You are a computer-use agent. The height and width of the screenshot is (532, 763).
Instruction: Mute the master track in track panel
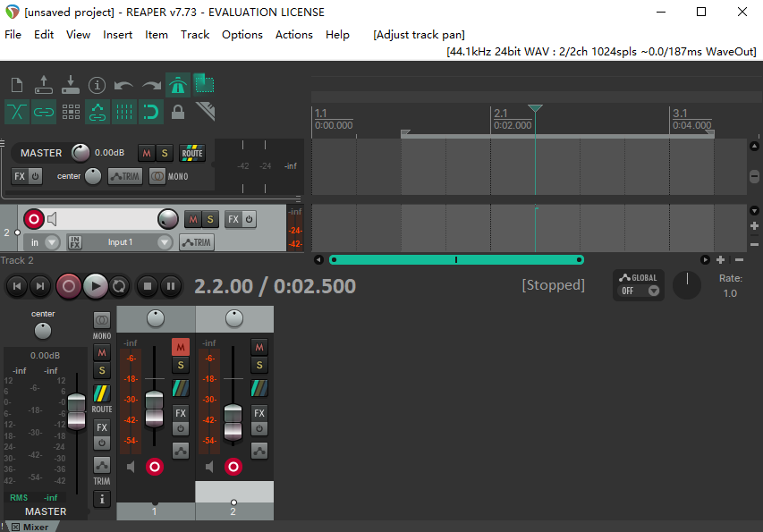[x=147, y=153]
